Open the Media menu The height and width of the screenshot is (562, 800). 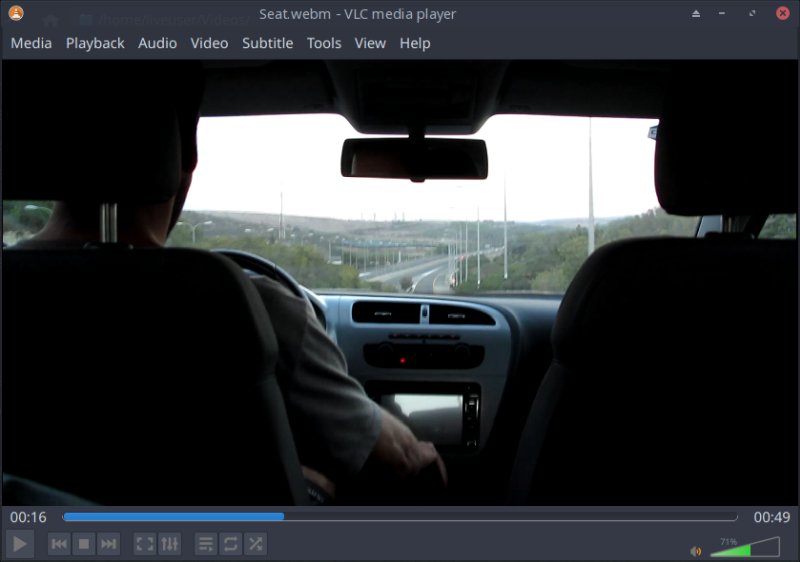[31, 43]
